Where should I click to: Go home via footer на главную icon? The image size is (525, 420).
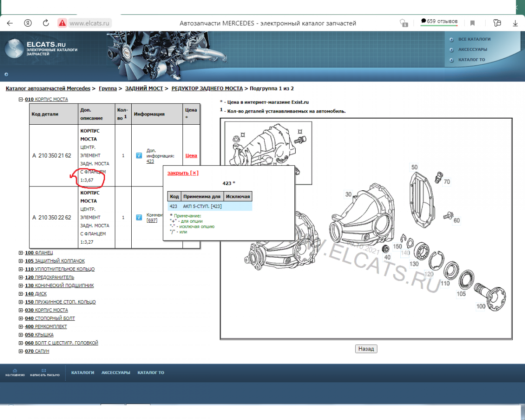pos(15,373)
